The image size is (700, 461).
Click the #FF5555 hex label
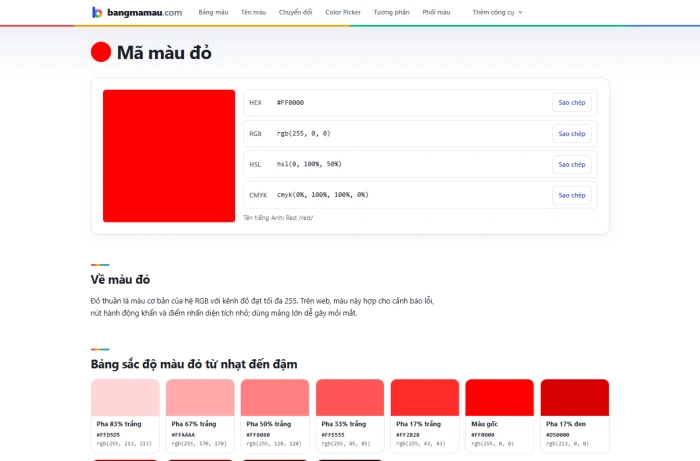coord(333,435)
